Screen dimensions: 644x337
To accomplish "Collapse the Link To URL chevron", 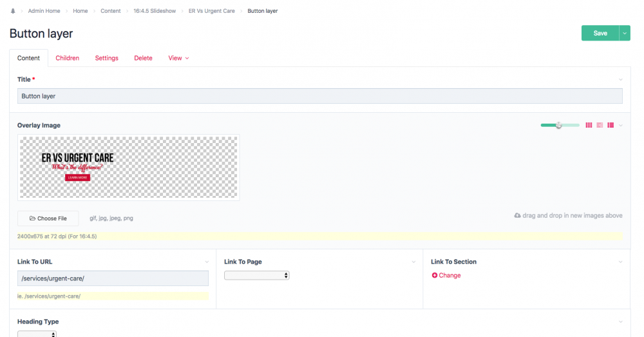I will [x=207, y=262].
